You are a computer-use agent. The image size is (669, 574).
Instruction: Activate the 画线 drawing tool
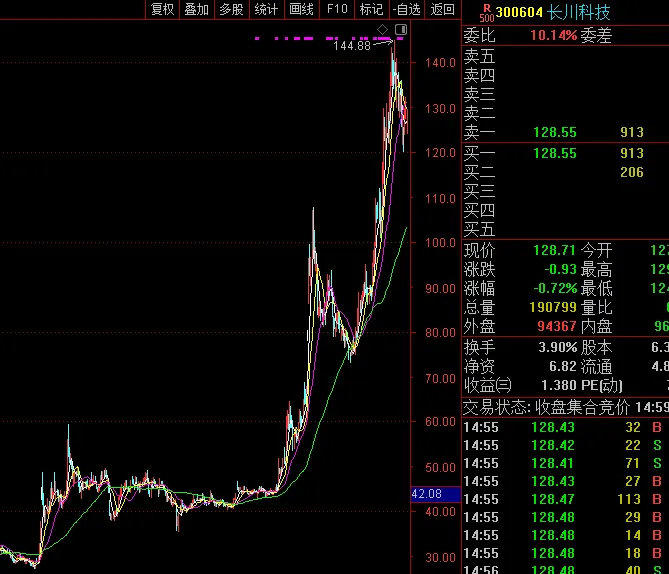coord(302,9)
